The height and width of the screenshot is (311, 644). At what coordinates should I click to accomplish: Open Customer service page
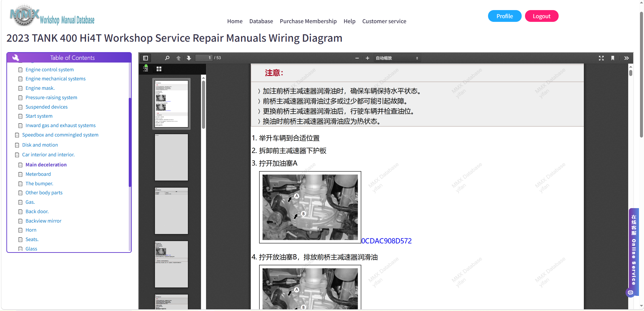pos(384,21)
